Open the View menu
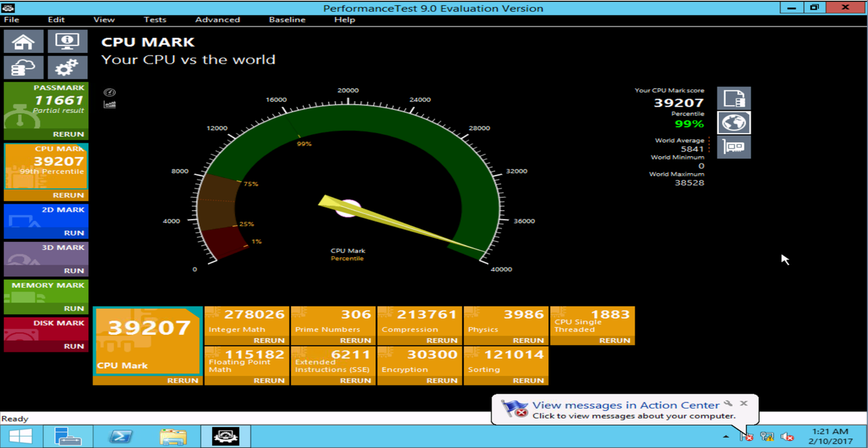This screenshot has height=448, width=868. [104, 20]
